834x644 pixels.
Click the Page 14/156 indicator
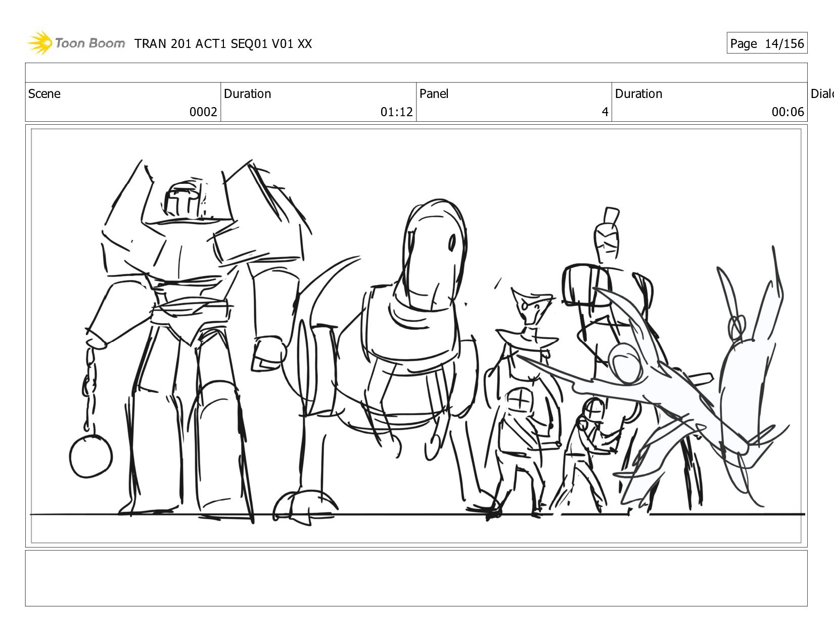tap(767, 43)
